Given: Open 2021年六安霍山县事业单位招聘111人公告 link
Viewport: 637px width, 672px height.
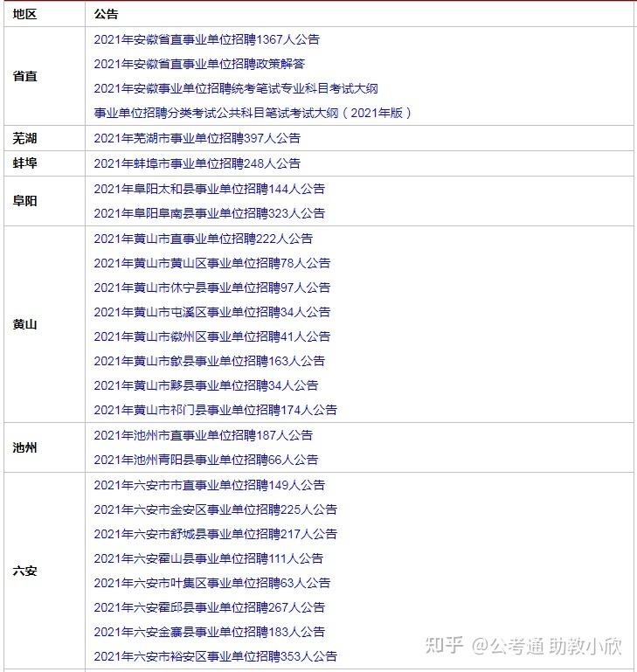Looking at the screenshot, I should click(208, 558).
